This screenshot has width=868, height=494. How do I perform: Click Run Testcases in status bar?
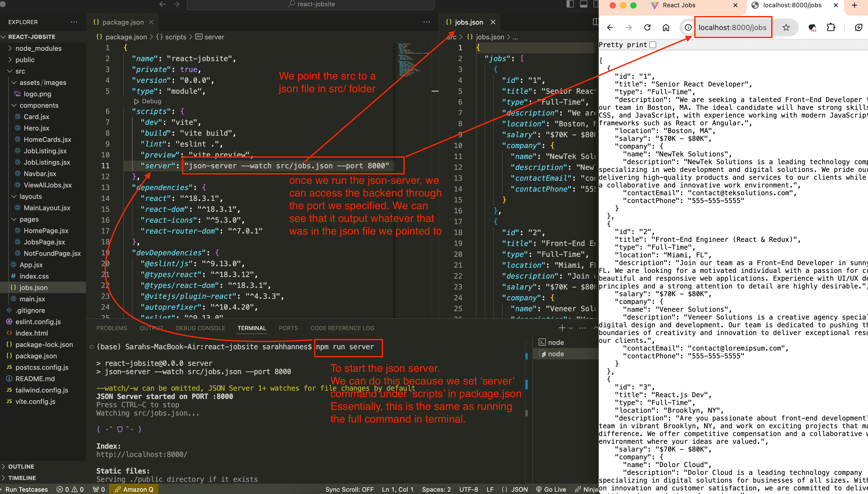coord(24,489)
